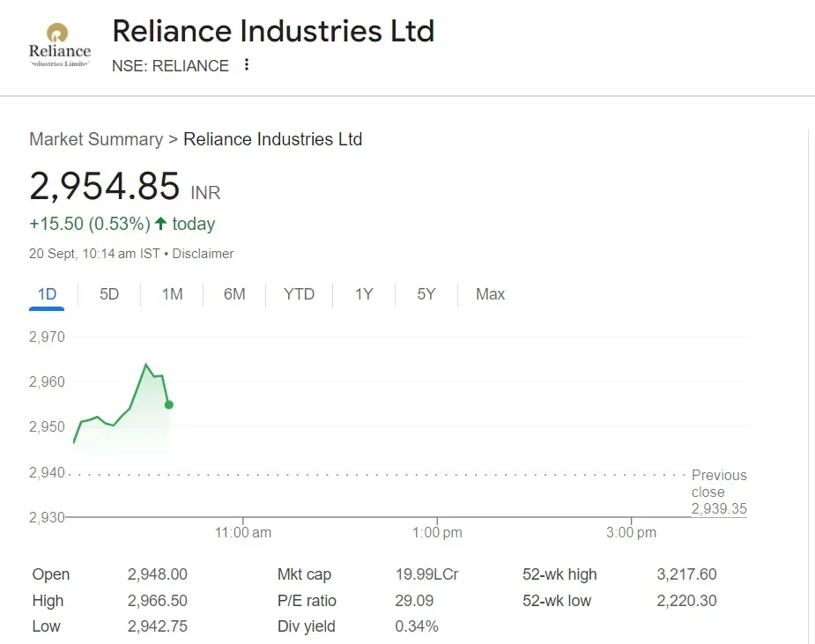
Task: Click the green current-price dot on chart
Action: pos(168,404)
